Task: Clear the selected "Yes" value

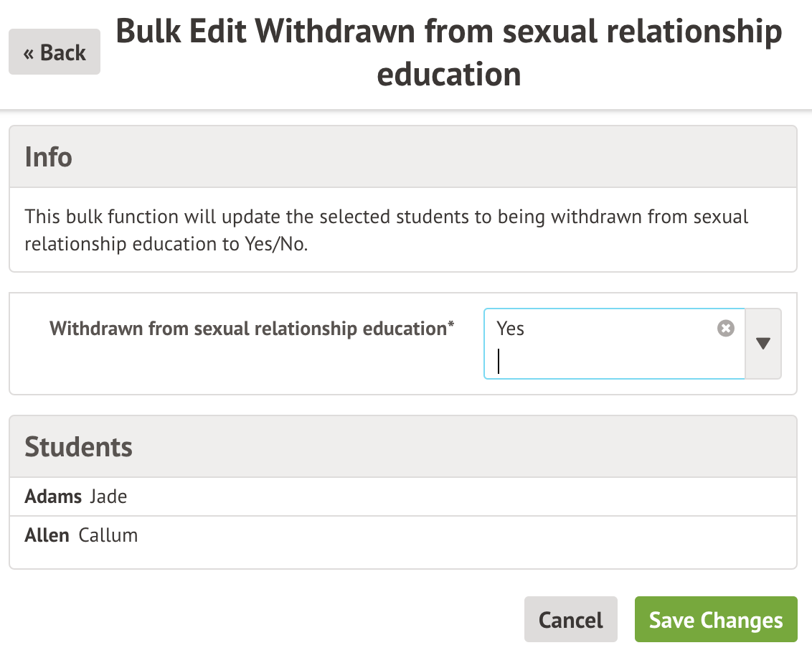Action: tap(726, 329)
